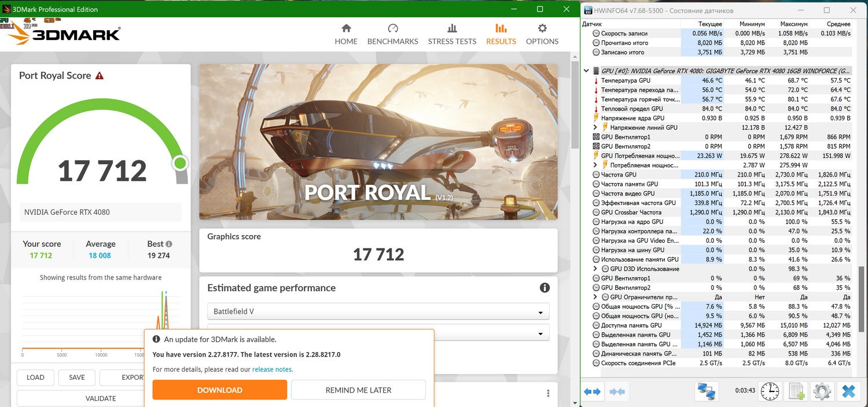
Task: Click HWiNFO blue X close sensors icon
Action: pos(848,391)
